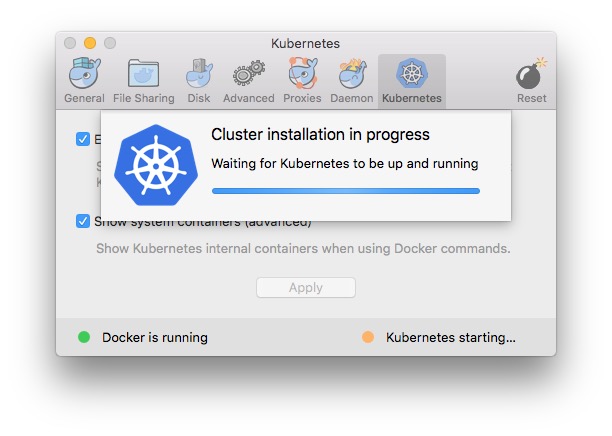This screenshot has width=612, height=436.
Task: Uncheck Show system containers checkbox
Action: (83, 221)
